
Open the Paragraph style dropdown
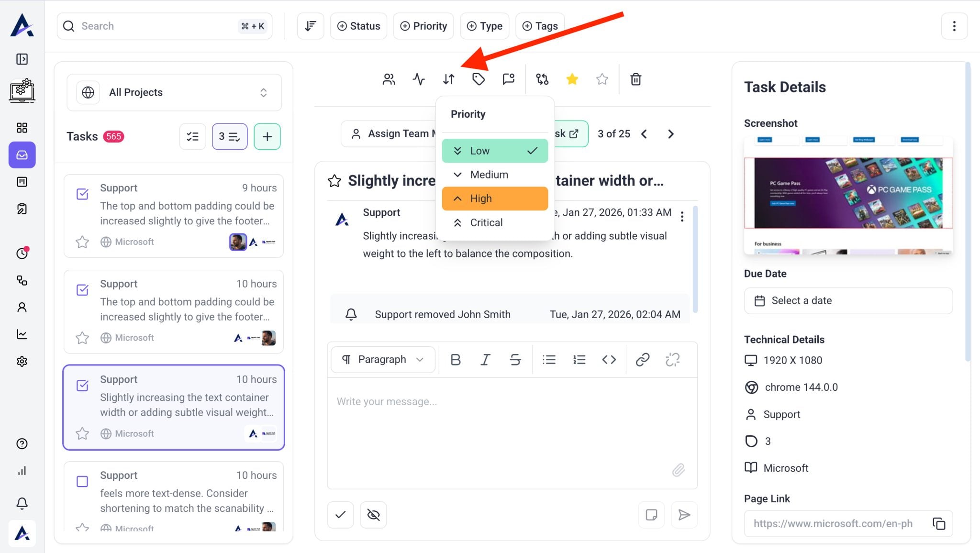pyautogui.click(x=383, y=360)
